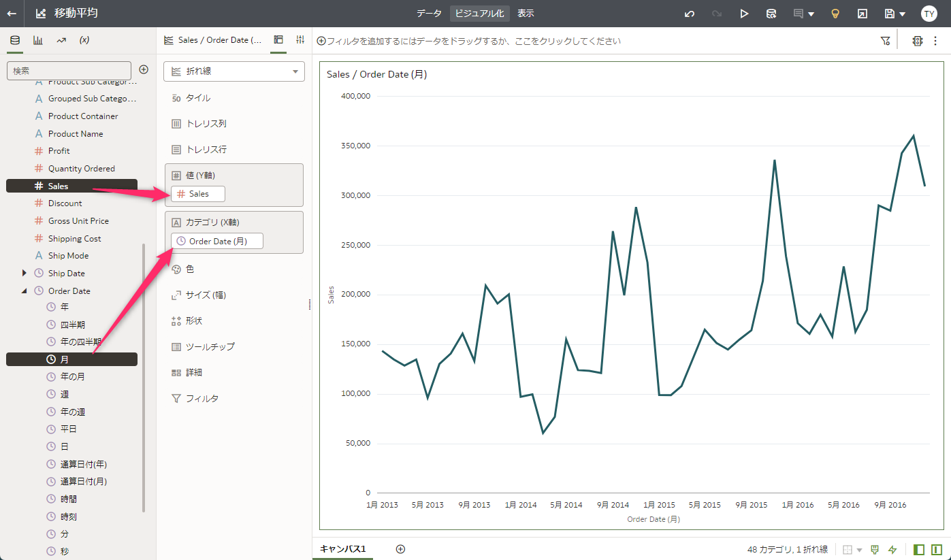Click the lightning bolt auto-apply icon
Image resolution: width=951 pixels, height=560 pixels.
tap(892, 550)
